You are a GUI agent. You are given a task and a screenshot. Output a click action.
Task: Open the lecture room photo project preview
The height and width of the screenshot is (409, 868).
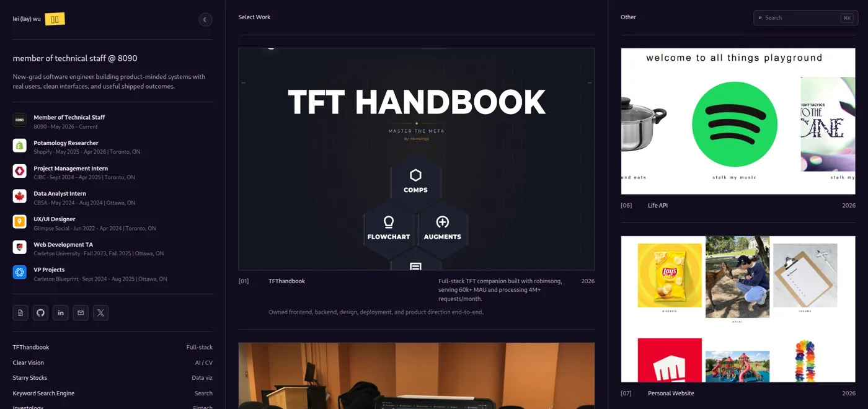click(417, 376)
